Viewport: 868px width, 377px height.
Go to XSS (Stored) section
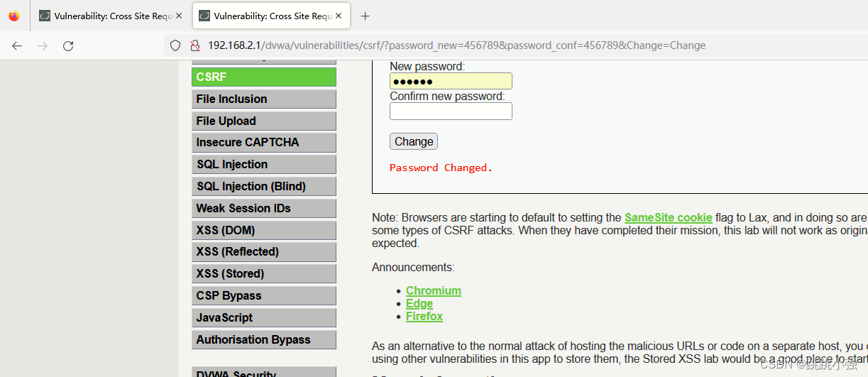tap(264, 273)
